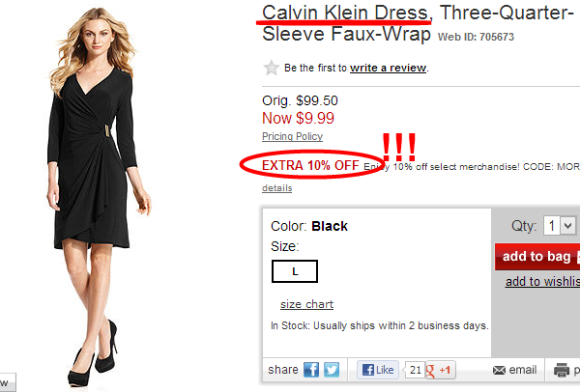The height and width of the screenshot is (392, 580).
Task: Click the model photo of the black dress
Action: pos(97,196)
